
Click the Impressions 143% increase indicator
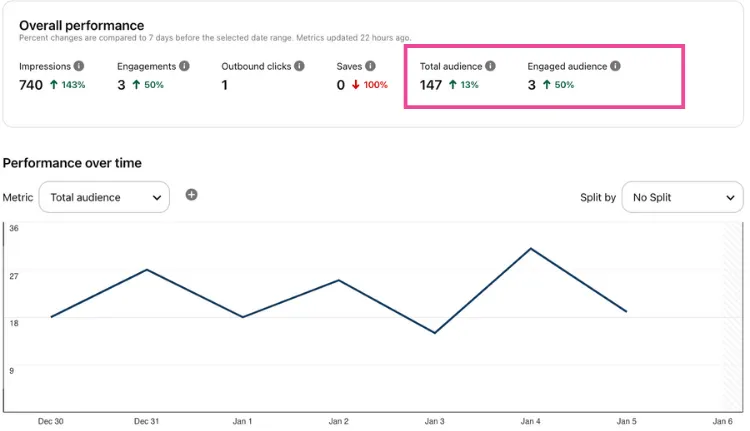pos(67,85)
